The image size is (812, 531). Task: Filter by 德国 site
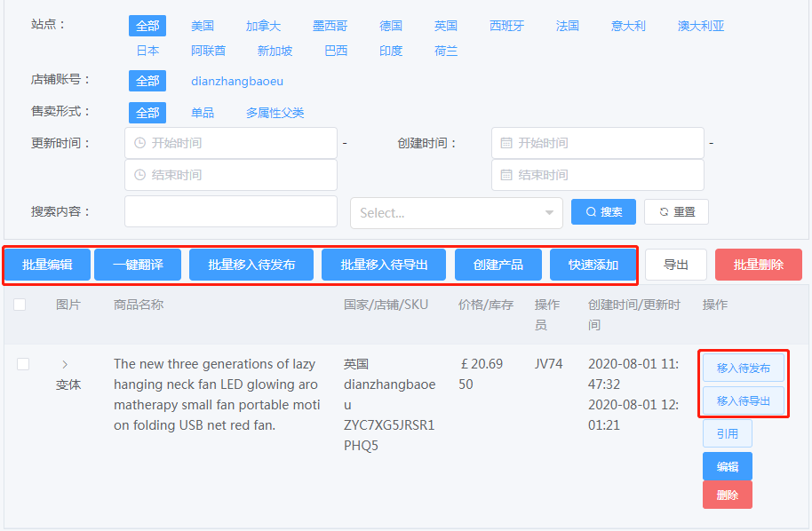click(x=391, y=26)
